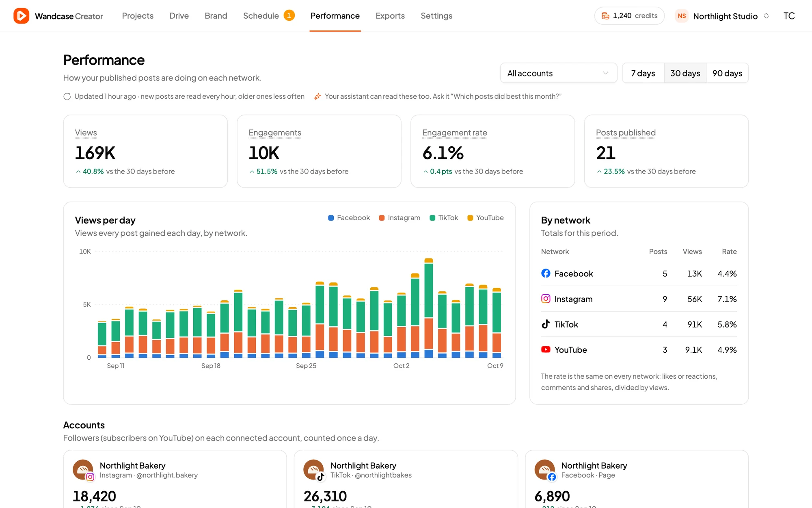The height and width of the screenshot is (508, 812).
Task: Open the All accounts dropdown
Action: tap(559, 73)
